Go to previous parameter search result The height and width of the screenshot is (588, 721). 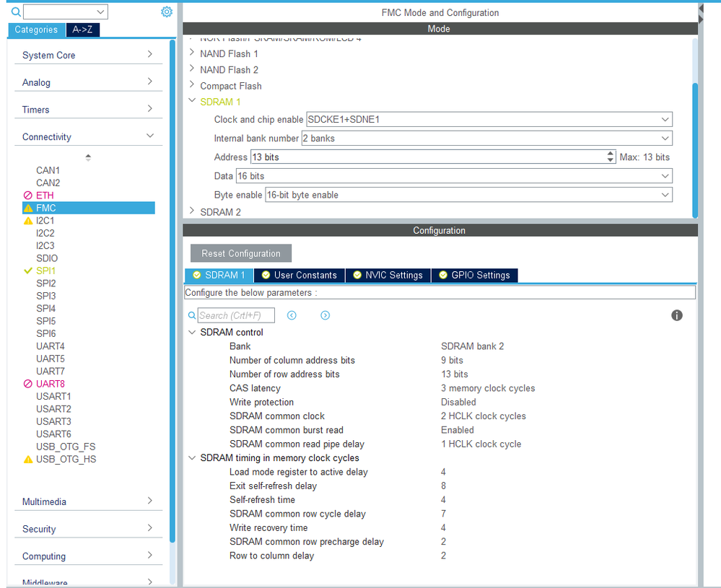tap(292, 315)
